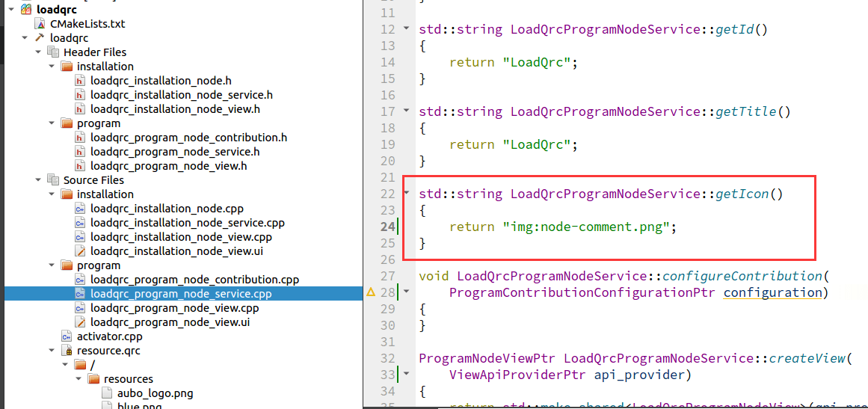Viewport: 868px width, 409px height.
Task: Click the CMakeLists.txt file icon
Action: [x=40, y=24]
